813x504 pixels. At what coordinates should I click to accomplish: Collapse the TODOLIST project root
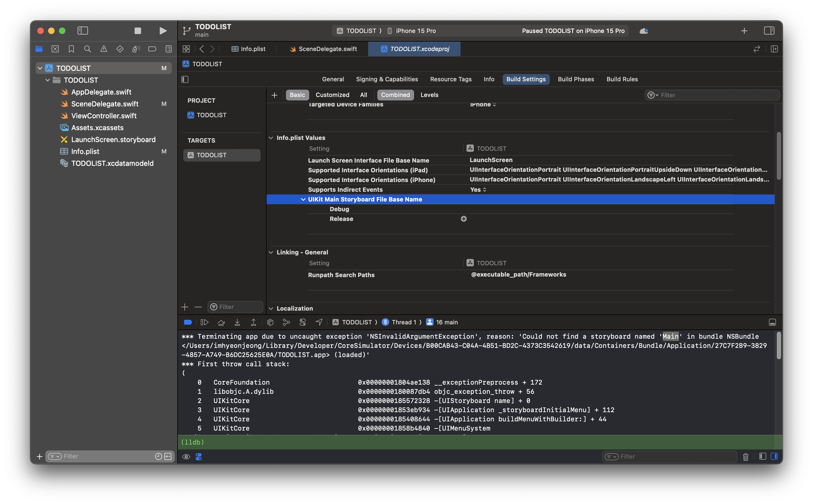tap(40, 68)
